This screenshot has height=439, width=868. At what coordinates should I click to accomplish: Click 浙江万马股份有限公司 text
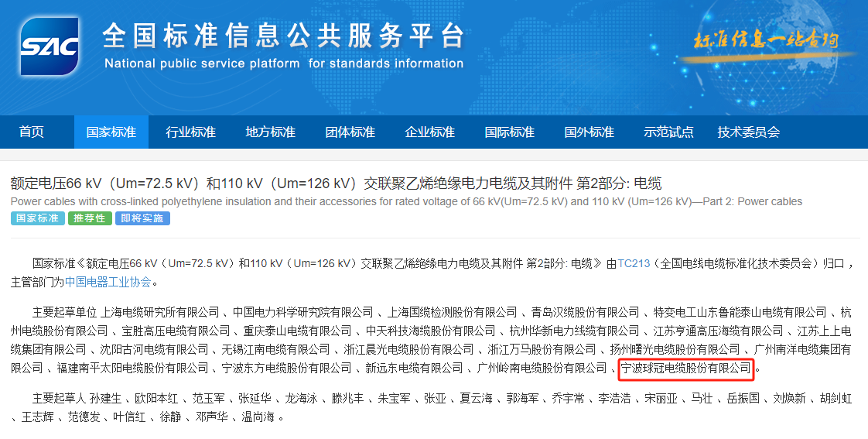click(x=542, y=350)
